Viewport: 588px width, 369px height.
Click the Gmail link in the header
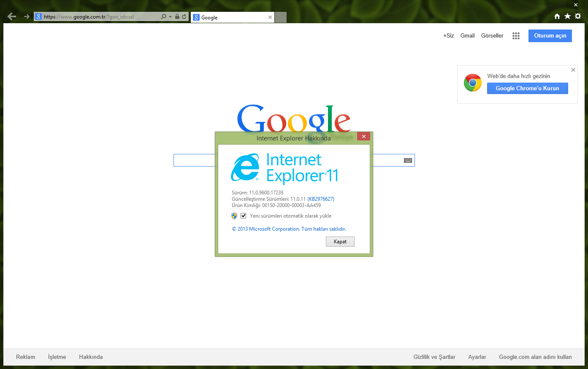tap(467, 36)
